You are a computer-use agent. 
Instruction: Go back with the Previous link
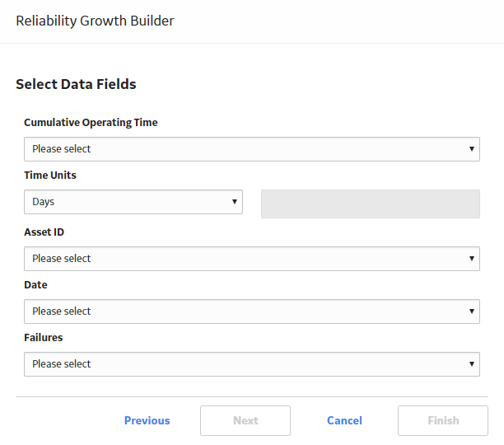point(147,420)
